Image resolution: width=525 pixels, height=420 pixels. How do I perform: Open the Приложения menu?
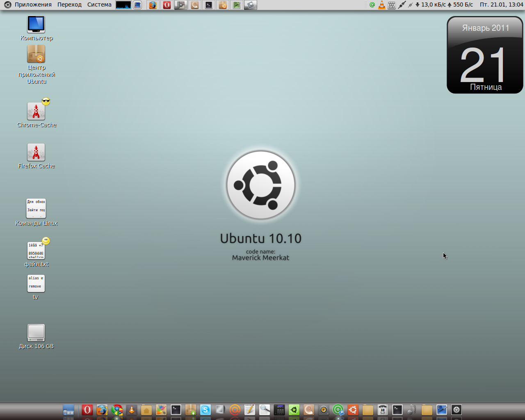(x=33, y=5)
